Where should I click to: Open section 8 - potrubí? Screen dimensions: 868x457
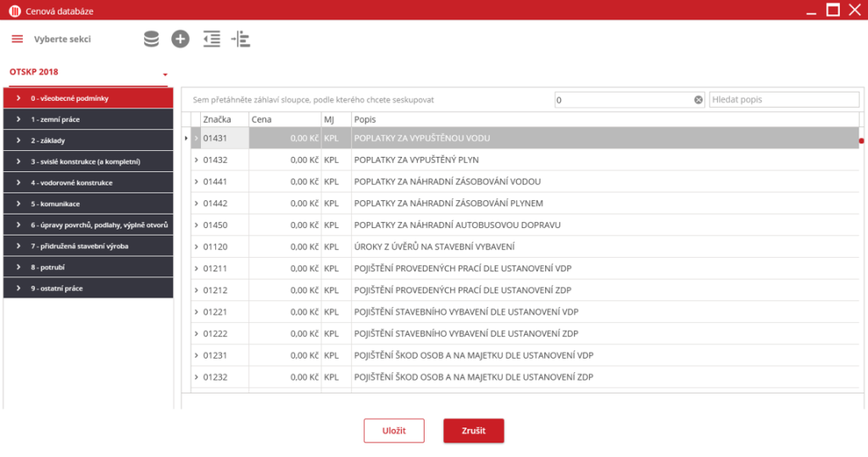(x=88, y=267)
